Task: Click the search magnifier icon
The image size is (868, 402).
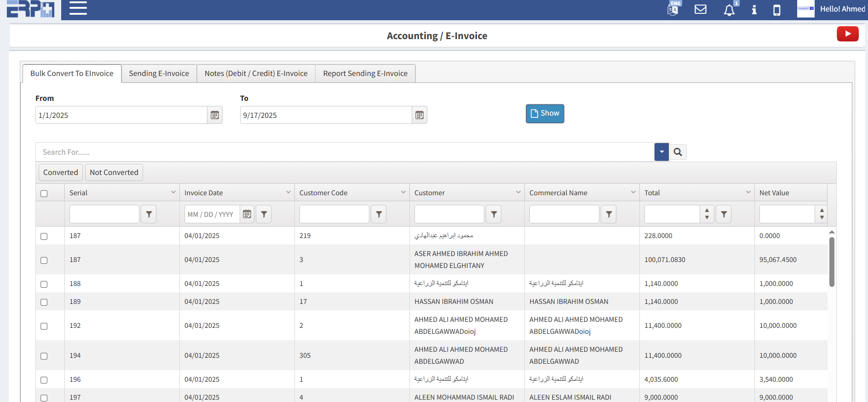Action: pos(678,152)
